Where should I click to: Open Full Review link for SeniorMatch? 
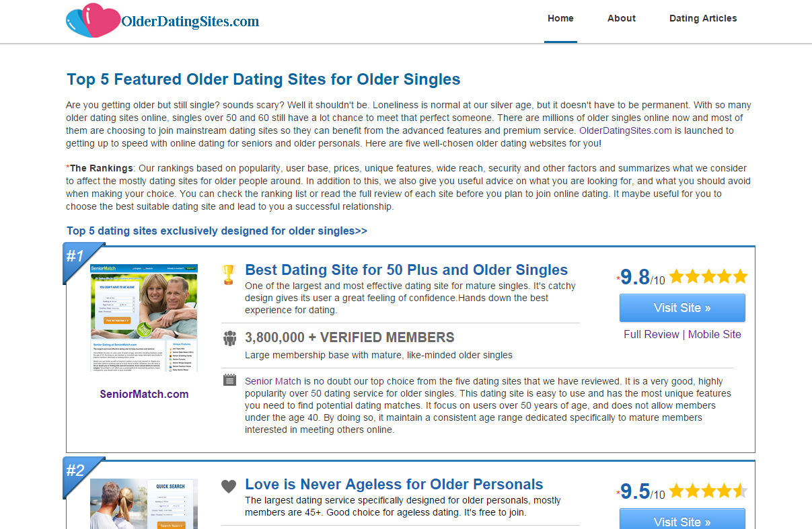tap(651, 334)
